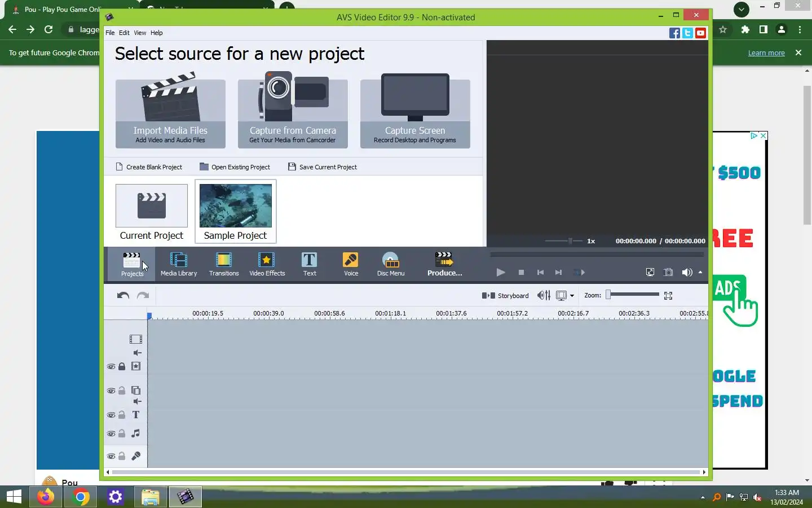Play the preview
Image resolution: width=812 pixels, height=508 pixels.
tap(500, 272)
